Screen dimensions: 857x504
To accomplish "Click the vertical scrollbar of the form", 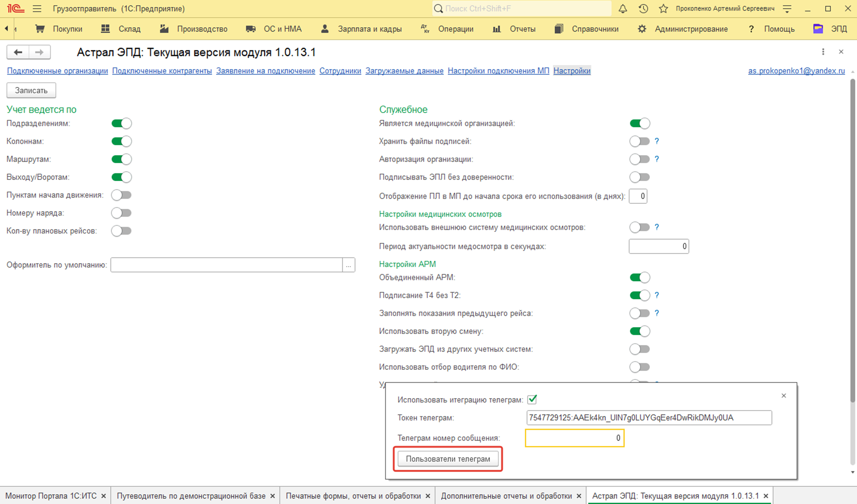I will point(852,241).
